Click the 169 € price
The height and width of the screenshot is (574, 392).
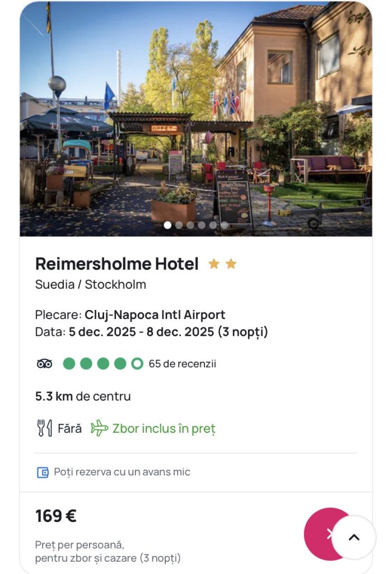point(56,516)
